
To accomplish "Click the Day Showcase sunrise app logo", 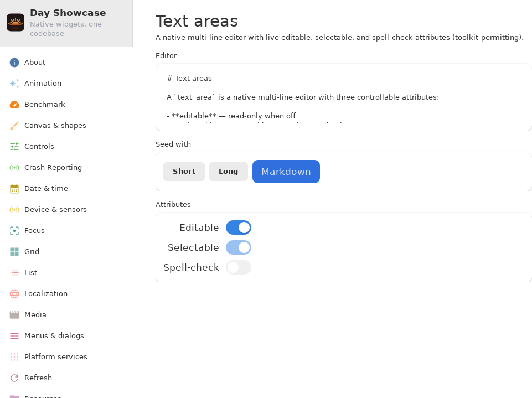I will 16,22.
